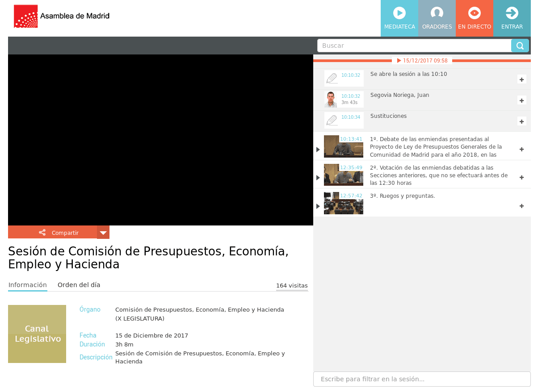The height and width of the screenshot is (392, 542).
Task: Go to the Oradores page
Action: click(437, 18)
